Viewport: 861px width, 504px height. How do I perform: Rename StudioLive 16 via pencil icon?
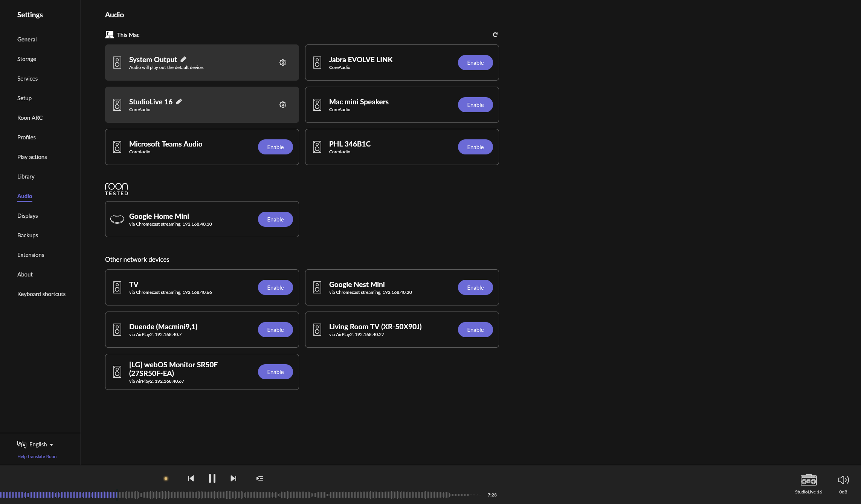[179, 101]
